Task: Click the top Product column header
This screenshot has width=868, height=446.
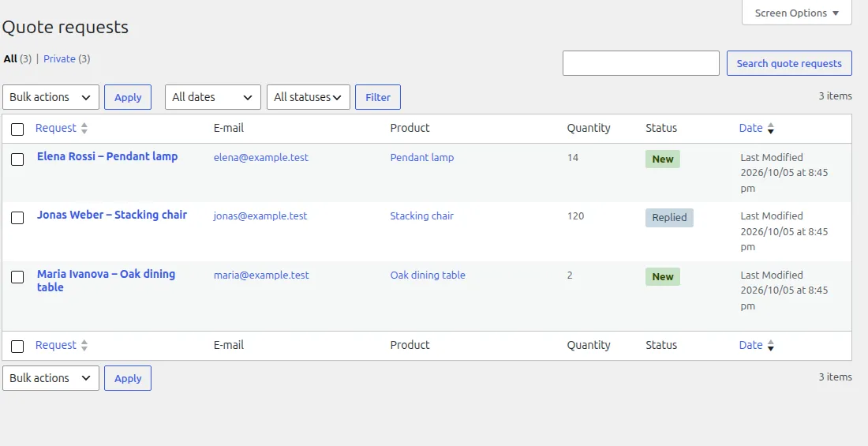Action: (x=410, y=128)
